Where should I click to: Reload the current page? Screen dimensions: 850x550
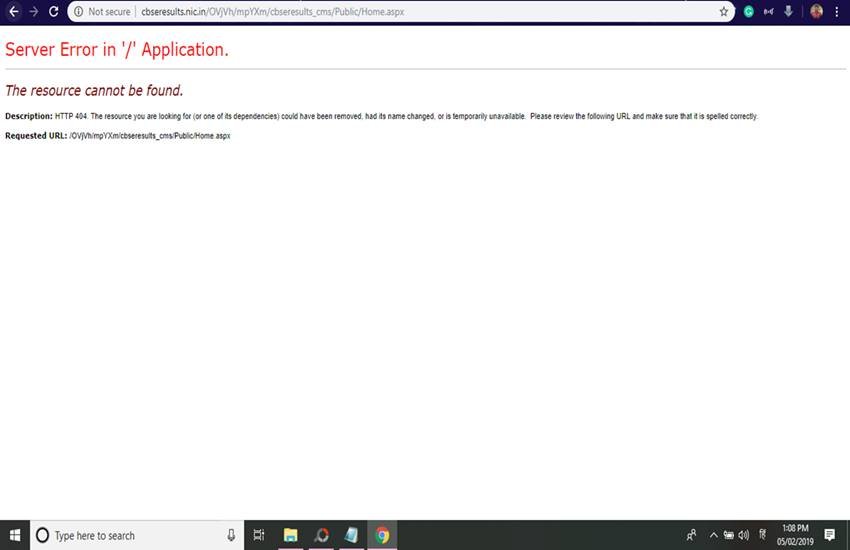pos(54,11)
